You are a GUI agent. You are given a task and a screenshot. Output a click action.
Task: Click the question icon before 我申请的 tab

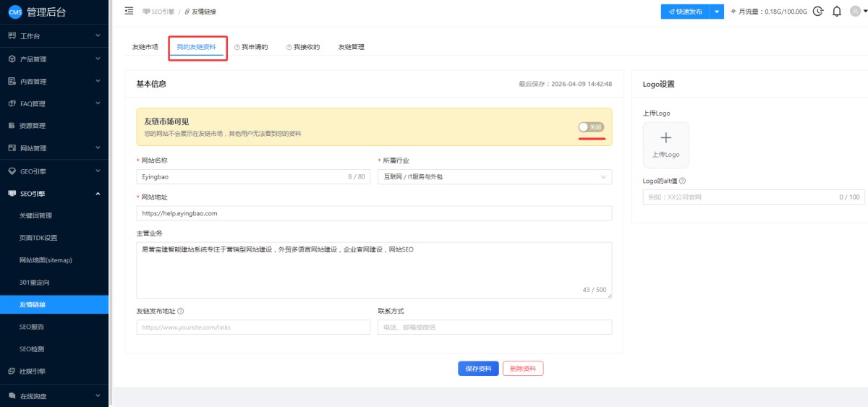pyautogui.click(x=237, y=47)
